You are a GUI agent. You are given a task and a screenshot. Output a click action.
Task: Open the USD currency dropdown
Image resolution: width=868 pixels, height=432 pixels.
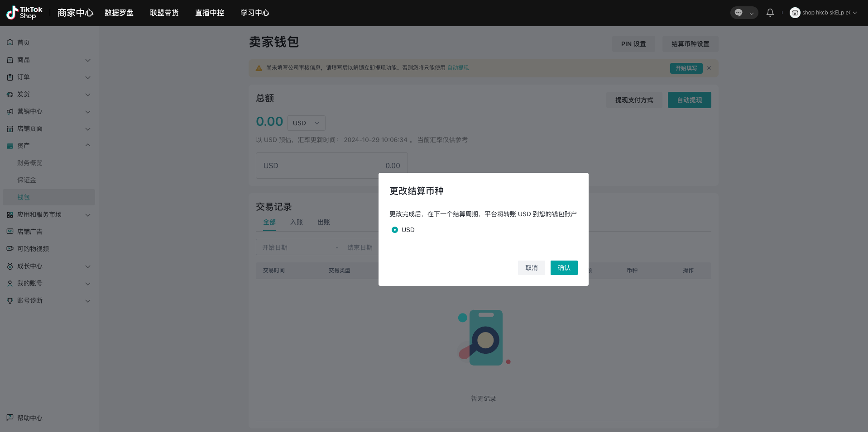(x=306, y=123)
